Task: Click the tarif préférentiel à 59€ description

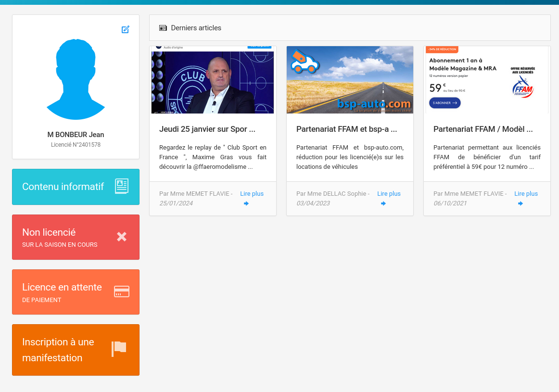Action: [x=487, y=157]
